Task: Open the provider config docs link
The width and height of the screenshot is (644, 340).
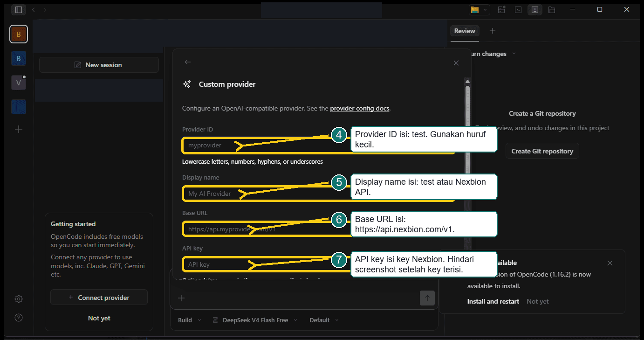Action: [x=360, y=108]
